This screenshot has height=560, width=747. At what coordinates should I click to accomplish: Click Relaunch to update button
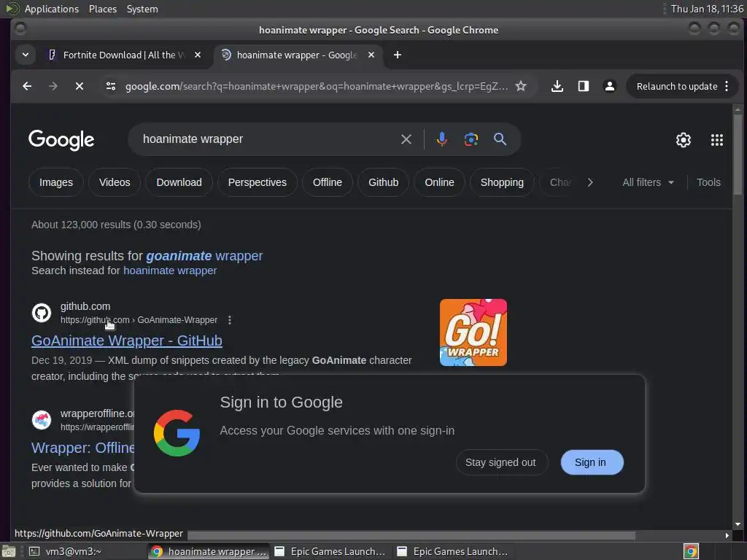point(677,86)
